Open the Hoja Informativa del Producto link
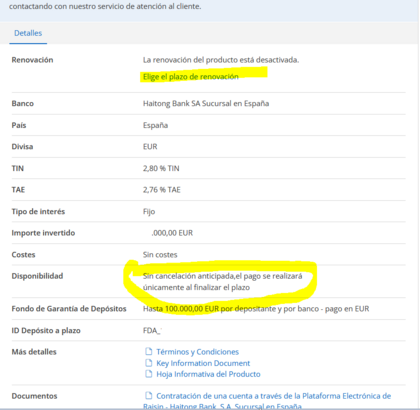 tap(208, 374)
